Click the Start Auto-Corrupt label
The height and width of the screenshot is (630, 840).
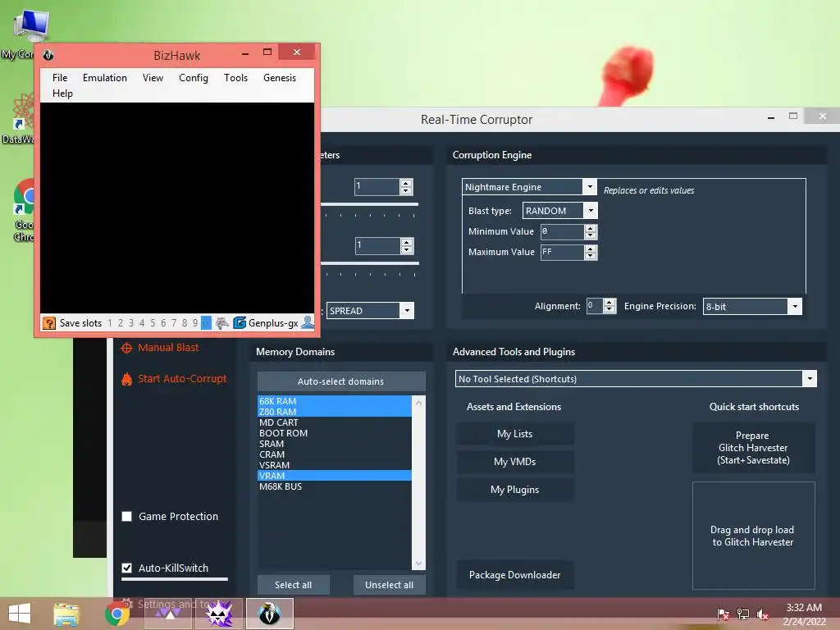click(182, 379)
